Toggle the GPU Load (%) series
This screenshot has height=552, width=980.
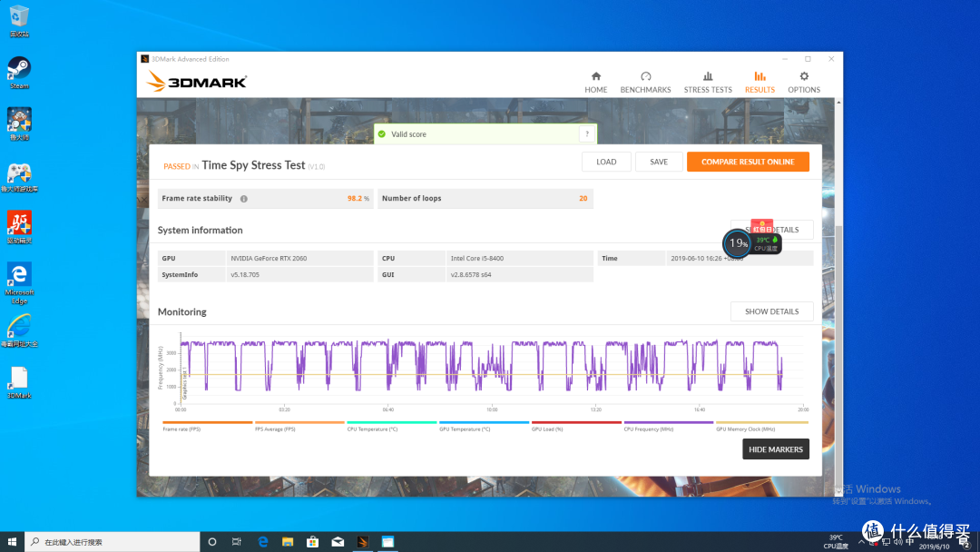(x=576, y=426)
